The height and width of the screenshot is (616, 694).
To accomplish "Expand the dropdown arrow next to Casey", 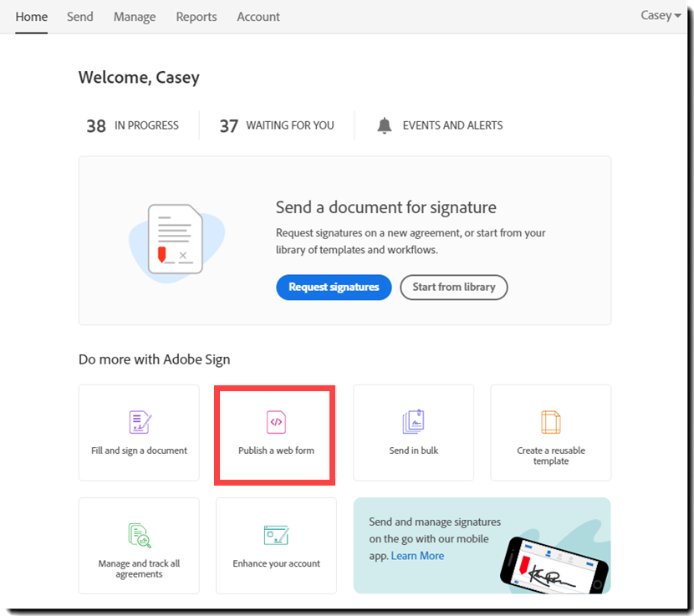I will (x=680, y=15).
